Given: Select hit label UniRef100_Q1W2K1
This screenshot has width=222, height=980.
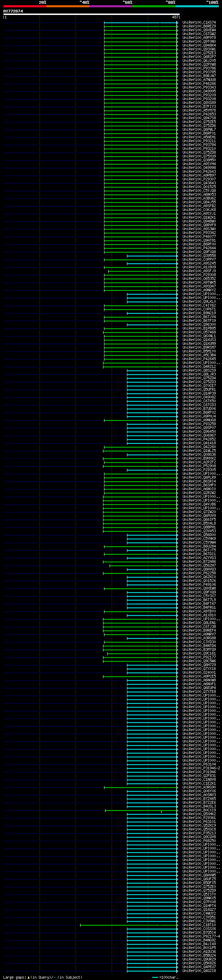Looking at the screenshot, I should pyautogui.click(x=199, y=218).
